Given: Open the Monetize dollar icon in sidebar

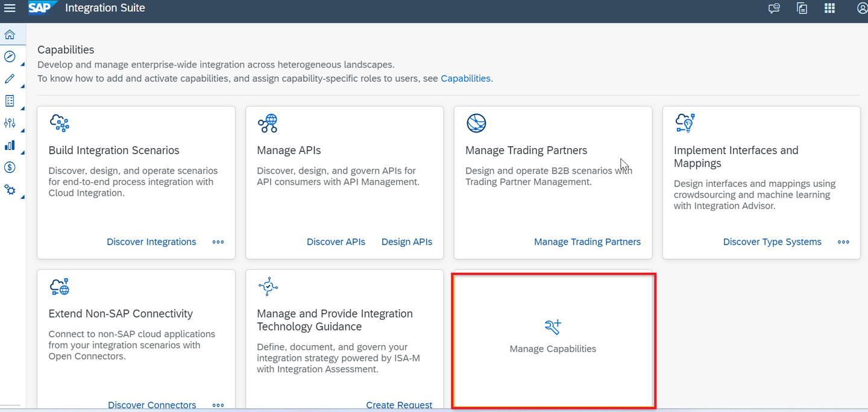Looking at the screenshot, I should click(x=10, y=167).
